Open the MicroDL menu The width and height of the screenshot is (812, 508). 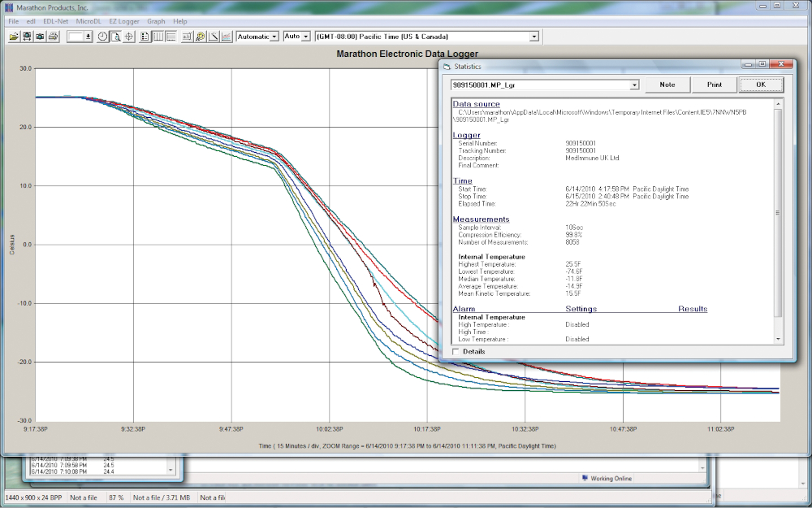tap(89, 21)
